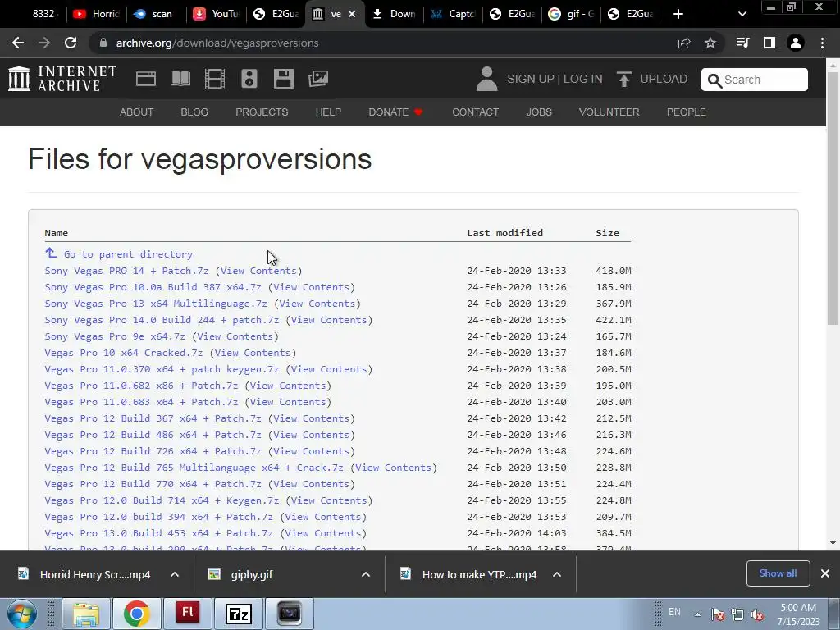This screenshot has width=840, height=630.
Task: Open the Software floppy disk icon
Action: (x=283, y=79)
